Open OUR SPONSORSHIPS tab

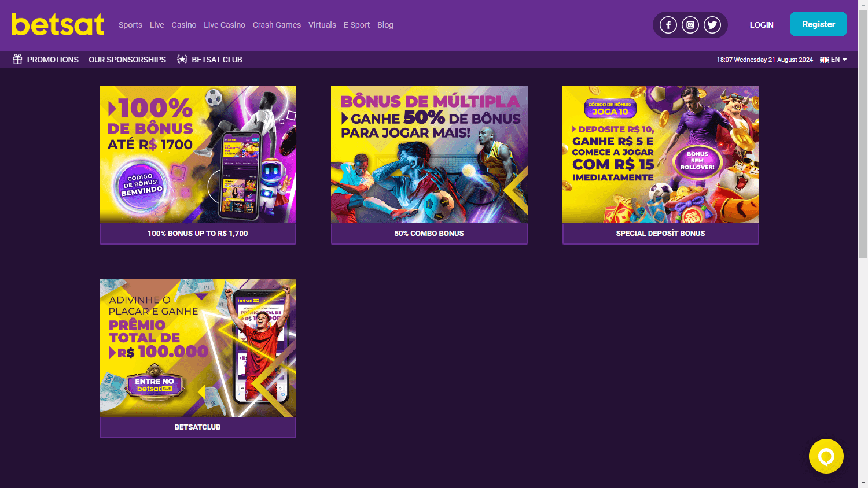click(127, 60)
